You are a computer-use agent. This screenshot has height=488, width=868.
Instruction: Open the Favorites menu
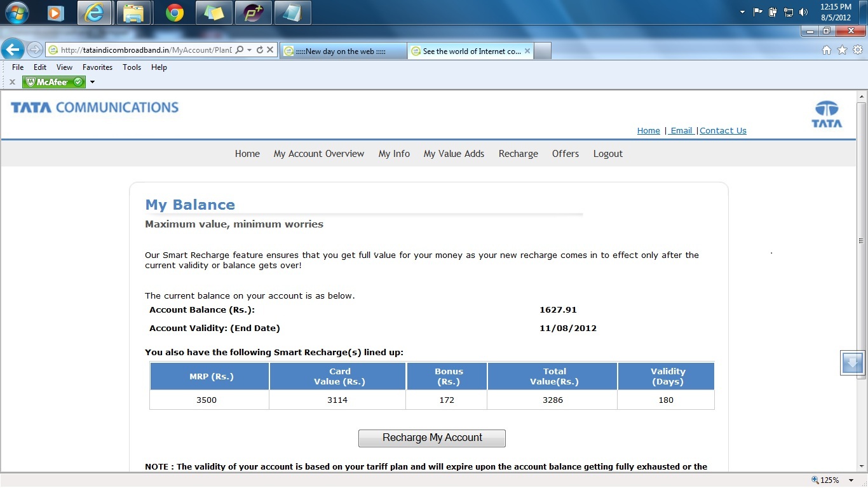pyautogui.click(x=97, y=67)
